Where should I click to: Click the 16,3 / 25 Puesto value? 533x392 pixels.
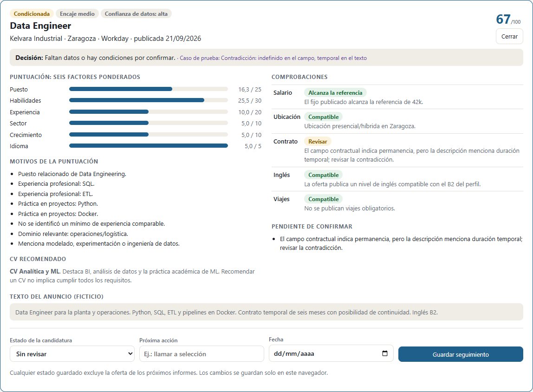[250, 90]
